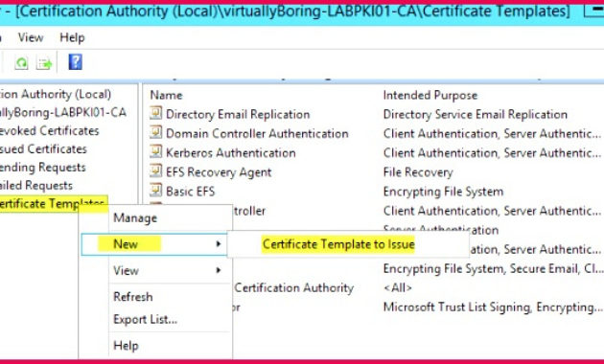Image resolution: width=604 pixels, height=364 pixels.
Task: Choose Manage from the context menu
Action: coord(135,217)
